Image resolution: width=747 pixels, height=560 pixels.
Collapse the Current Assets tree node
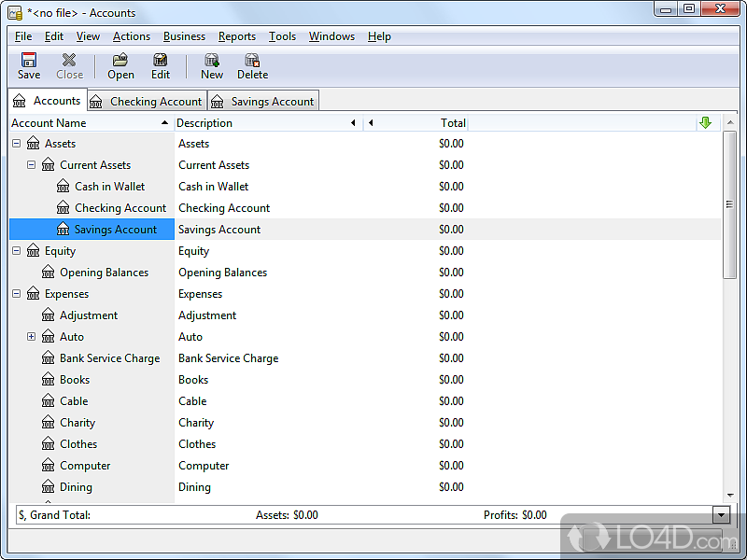[x=31, y=165]
